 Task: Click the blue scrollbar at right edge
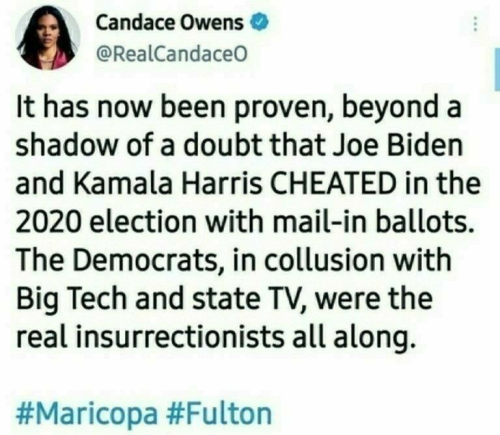[x=497, y=69]
